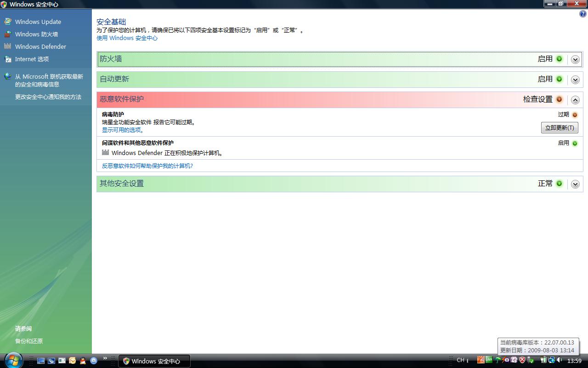588x368 pixels.
Task: Click the network connection tray icon
Action: coord(551,360)
